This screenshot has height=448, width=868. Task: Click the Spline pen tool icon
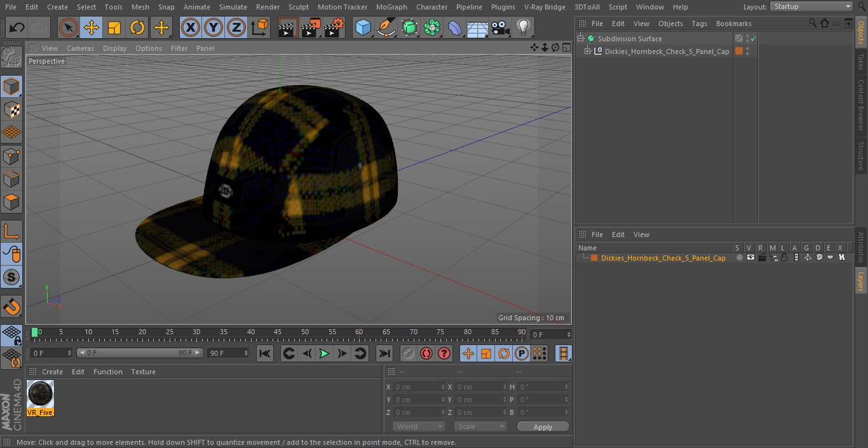pyautogui.click(x=386, y=28)
